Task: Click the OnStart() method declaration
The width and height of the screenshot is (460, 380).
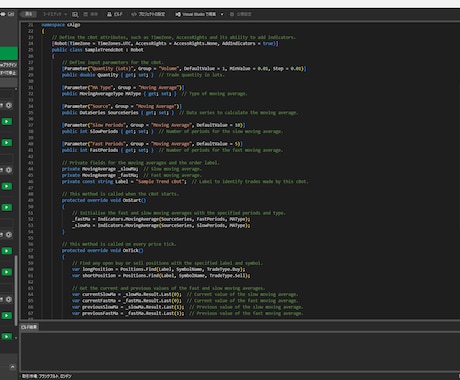Action: coord(104,200)
